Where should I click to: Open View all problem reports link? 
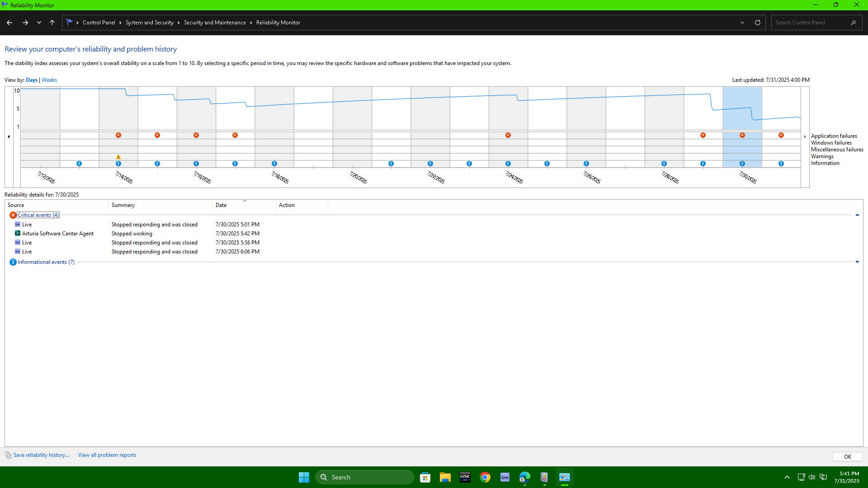click(107, 455)
